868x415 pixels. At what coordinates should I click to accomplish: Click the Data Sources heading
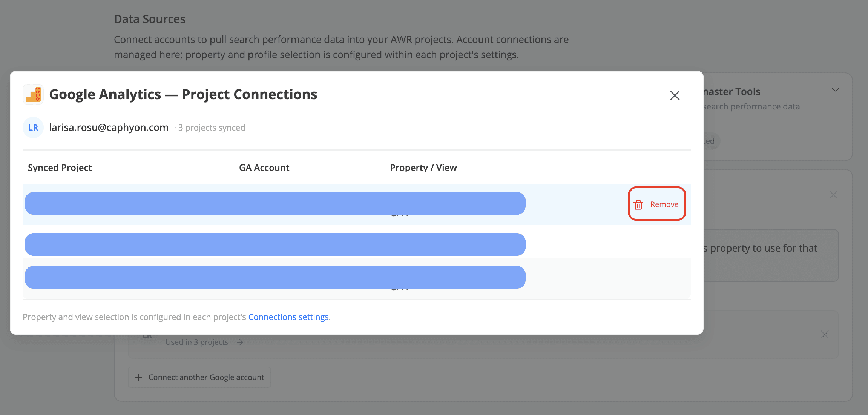coord(150,19)
